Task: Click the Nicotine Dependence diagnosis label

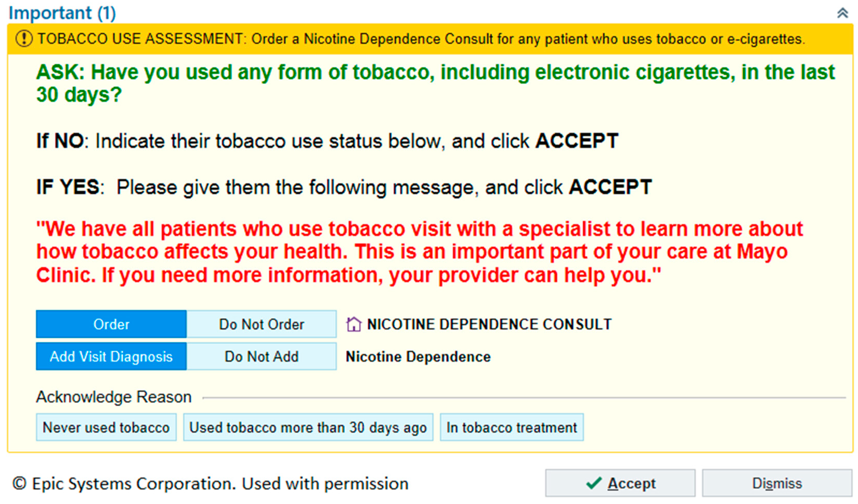Action: click(x=418, y=357)
